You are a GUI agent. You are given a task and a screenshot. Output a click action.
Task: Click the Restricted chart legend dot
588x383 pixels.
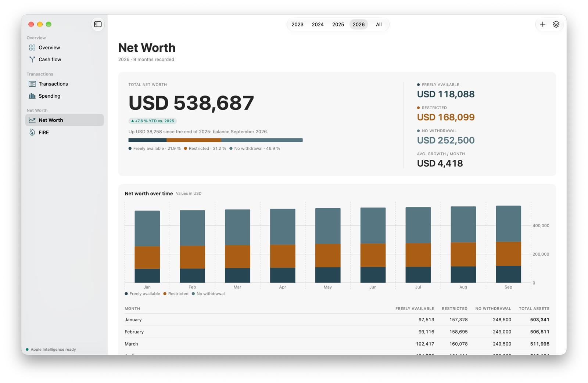pyautogui.click(x=165, y=294)
